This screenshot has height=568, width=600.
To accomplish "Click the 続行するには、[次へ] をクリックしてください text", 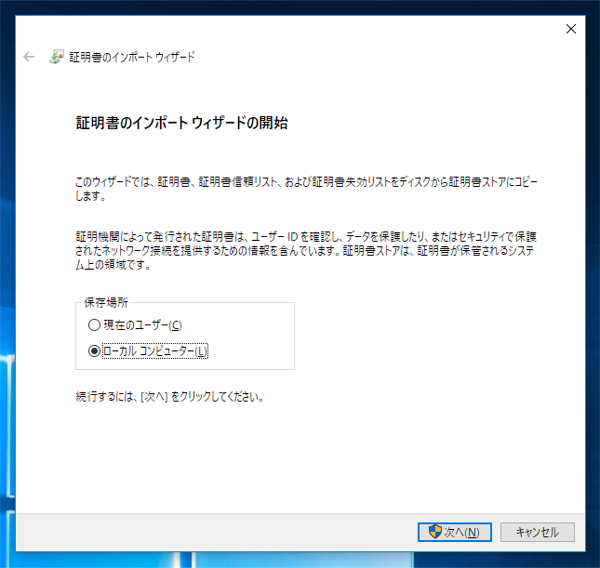I will pyautogui.click(x=170, y=397).
